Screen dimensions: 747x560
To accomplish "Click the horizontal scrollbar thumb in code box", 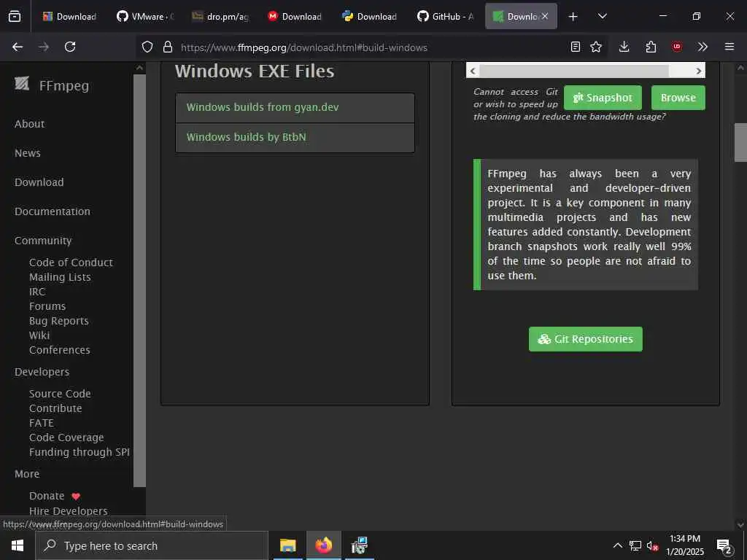I will point(574,71).
